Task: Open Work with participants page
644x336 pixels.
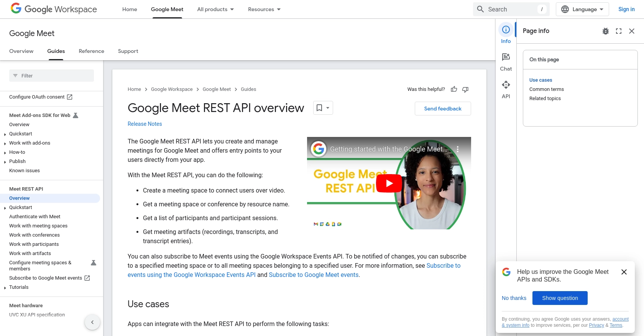Action: [x=34, y=244]
